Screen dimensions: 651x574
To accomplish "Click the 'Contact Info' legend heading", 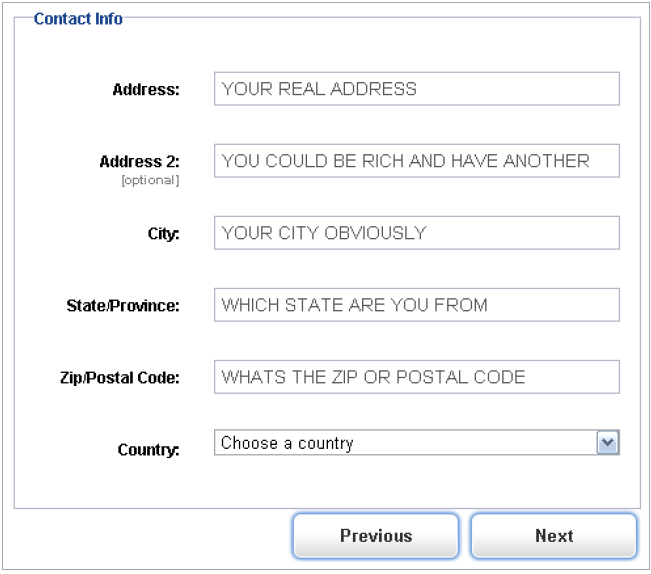I will click(x=78, y=18).
